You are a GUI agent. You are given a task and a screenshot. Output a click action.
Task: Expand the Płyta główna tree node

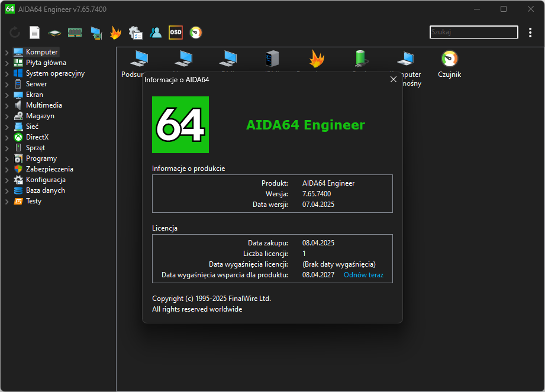point(7,63)
